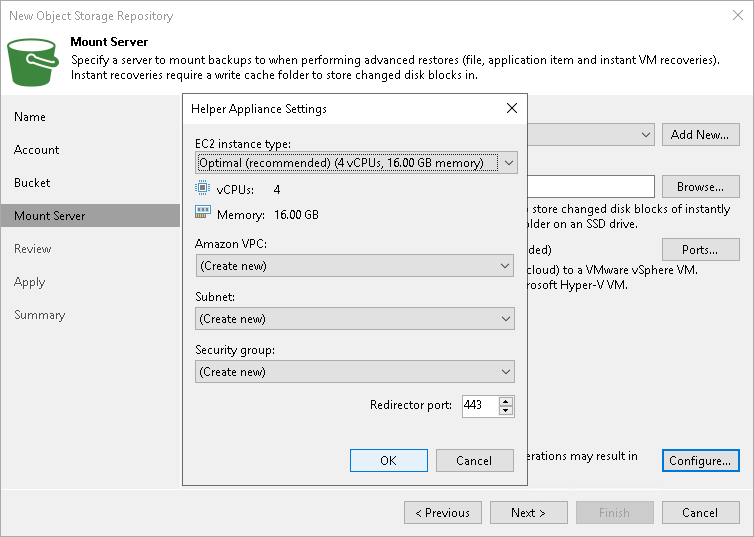This screenshot has height=537, width=754.
Task: Open the EC2 instance type dropdown
Action: click(x=356, y=163)
